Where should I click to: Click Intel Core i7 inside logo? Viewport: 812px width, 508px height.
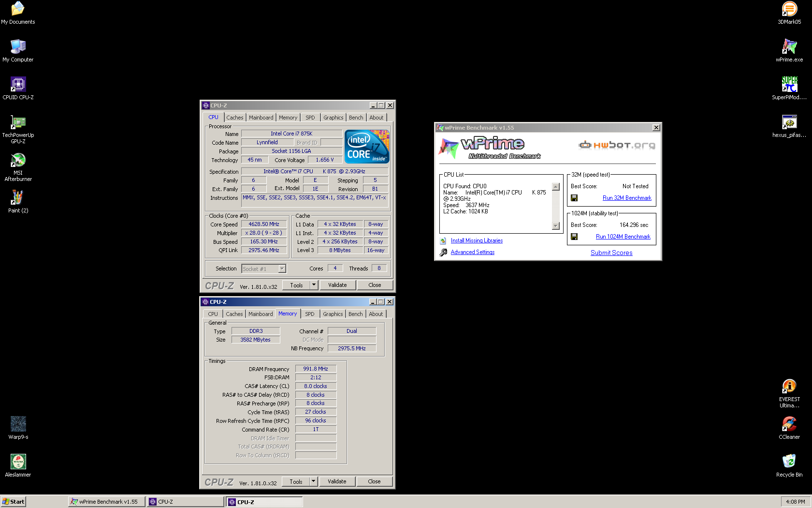point(367,147)
